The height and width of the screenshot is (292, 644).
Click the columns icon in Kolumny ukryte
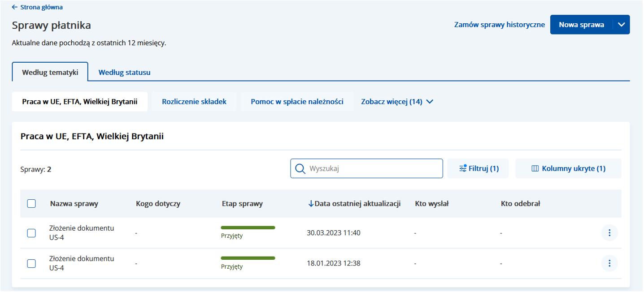coord(535,169)
